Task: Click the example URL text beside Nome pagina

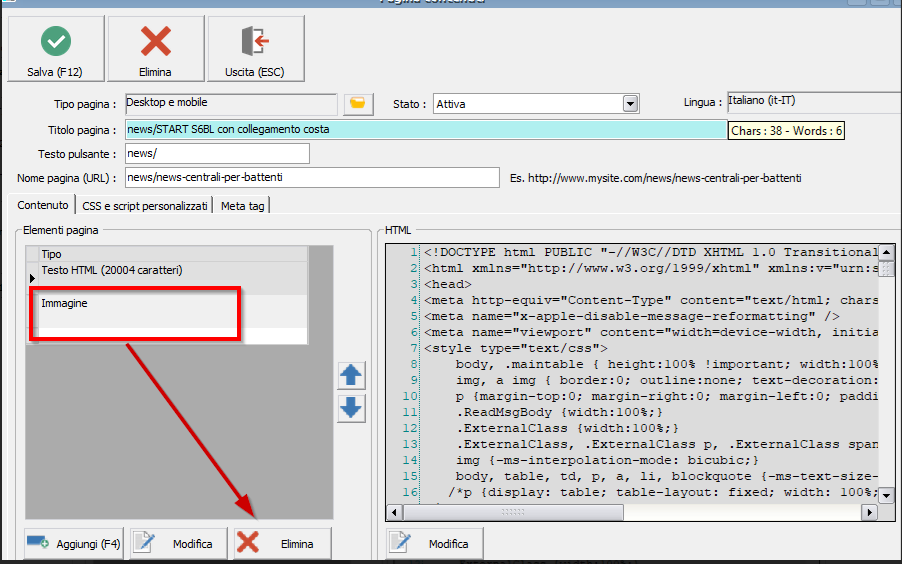Action: (x=656, y=178)
